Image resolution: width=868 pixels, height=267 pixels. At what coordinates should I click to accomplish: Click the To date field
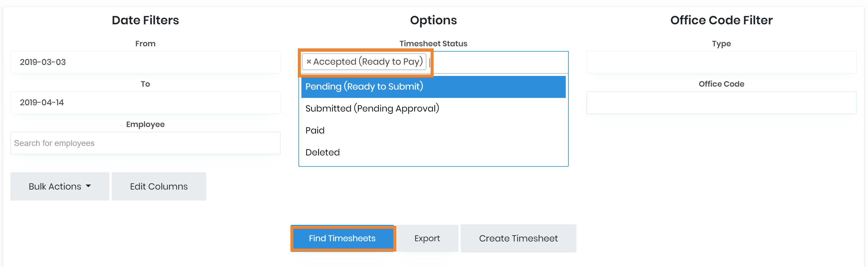(145, 102)
